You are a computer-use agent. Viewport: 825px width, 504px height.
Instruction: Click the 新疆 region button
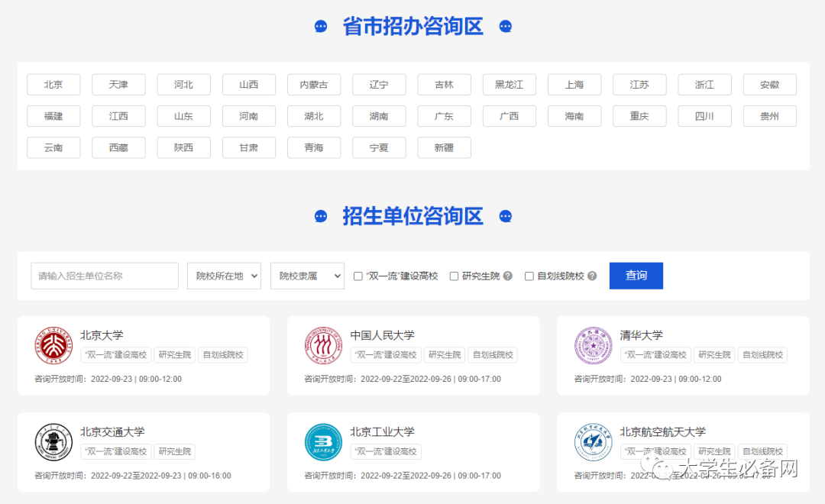444,148
